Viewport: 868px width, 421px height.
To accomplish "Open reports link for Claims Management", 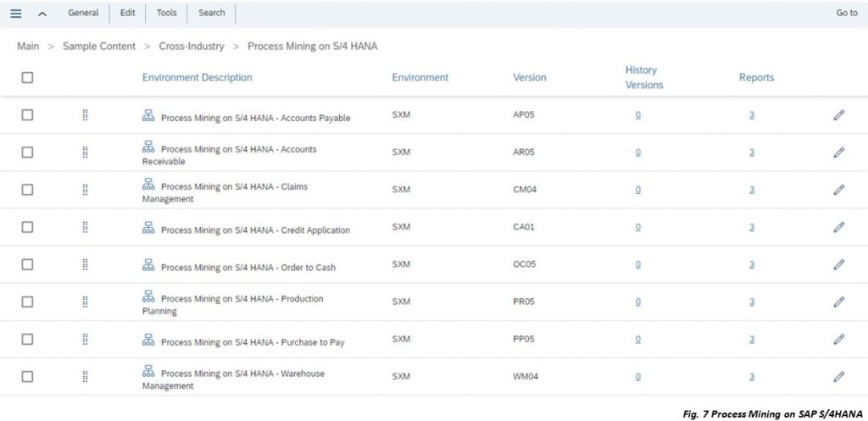I will (x=752, y=190).
